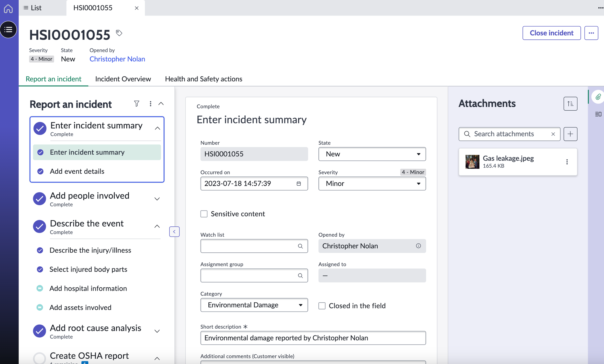Expand the Add people involved stage
Screen dimensions: 604x364
(157, 199)
